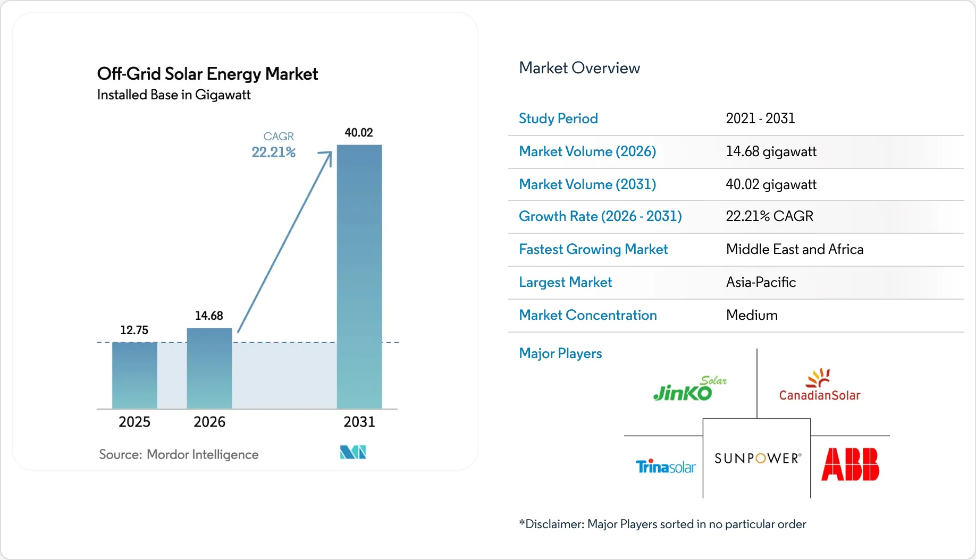Click the 2026 axis label
Viewport: 976px width, 560px height.
coord(209,422)
